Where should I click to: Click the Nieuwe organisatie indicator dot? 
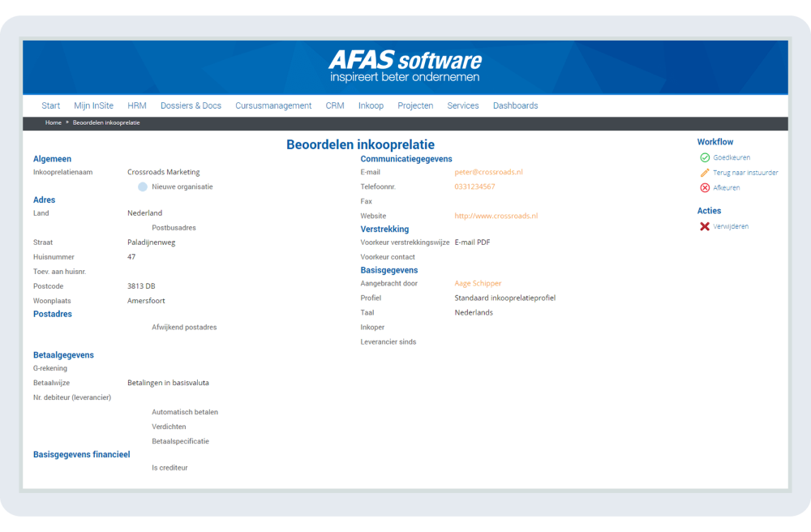tap(143, 187)
